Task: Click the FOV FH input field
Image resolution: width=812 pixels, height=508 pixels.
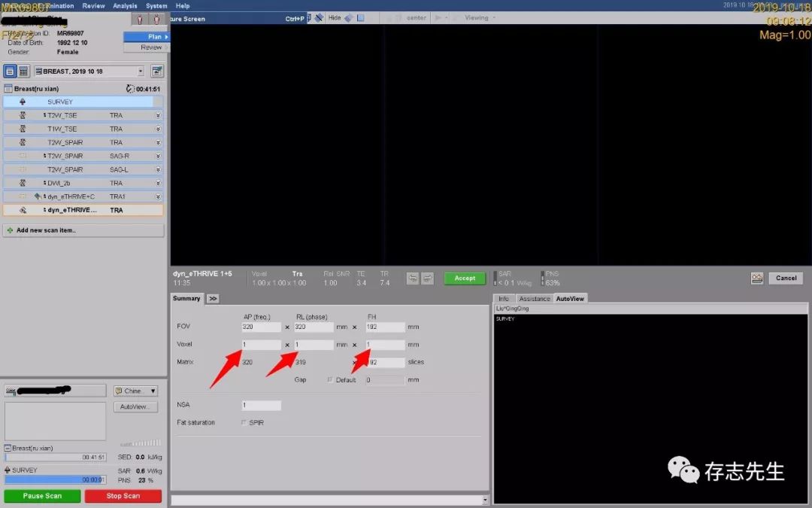Action: pyautogui.click(x=385, y=327)
